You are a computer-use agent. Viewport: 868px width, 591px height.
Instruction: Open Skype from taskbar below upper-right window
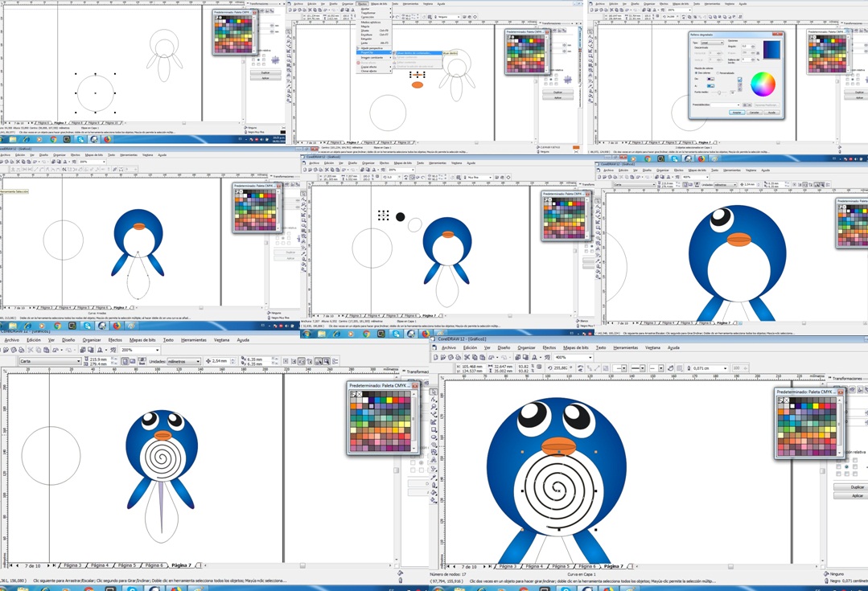coord(675,159)
